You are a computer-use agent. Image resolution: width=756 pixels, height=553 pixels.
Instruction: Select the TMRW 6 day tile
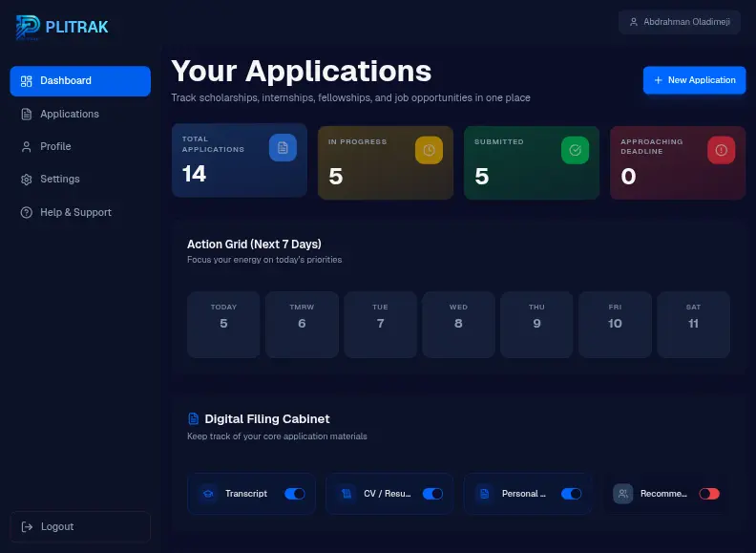pos(302,325)
